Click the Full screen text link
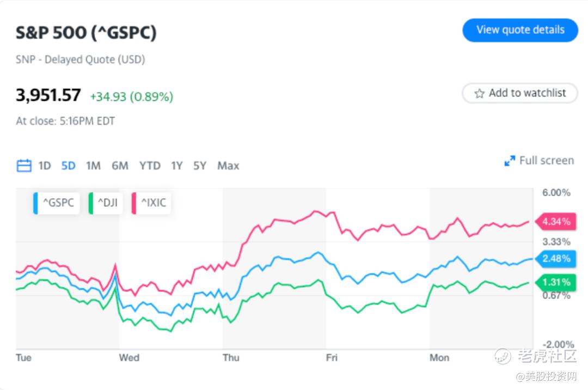Image resolution: width=588 pixels, height=390 pixels. coord(546,161)
